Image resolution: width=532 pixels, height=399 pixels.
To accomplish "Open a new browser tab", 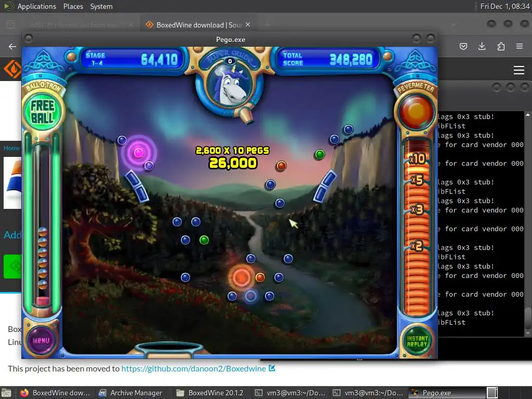I will (268, 24).
